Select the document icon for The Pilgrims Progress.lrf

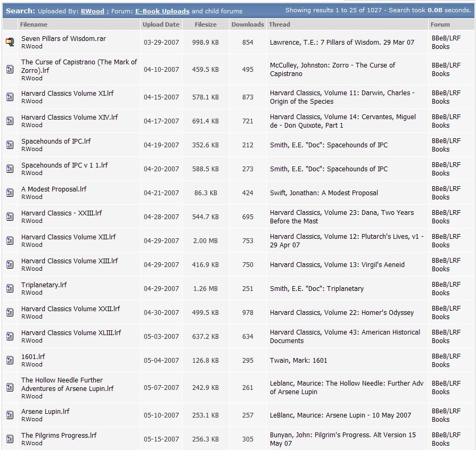coord(10,439)
